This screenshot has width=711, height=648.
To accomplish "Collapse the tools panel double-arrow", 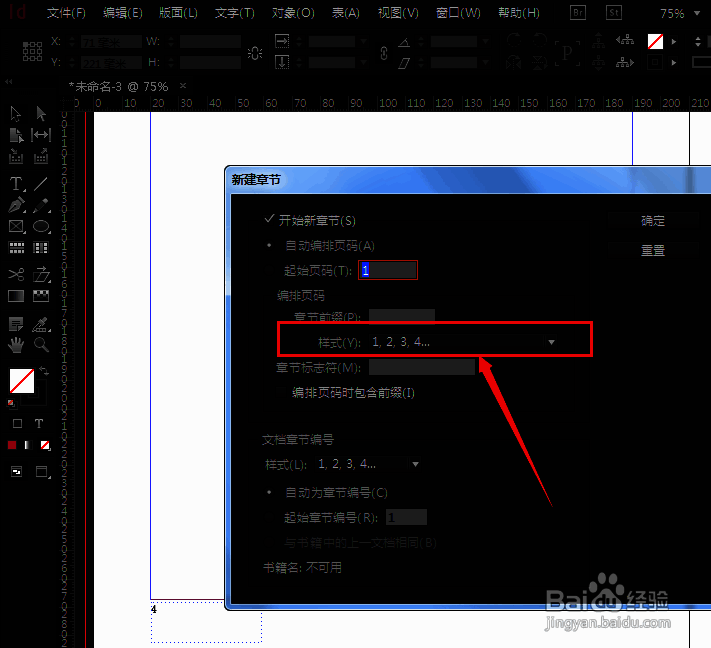I will [8, 82].
